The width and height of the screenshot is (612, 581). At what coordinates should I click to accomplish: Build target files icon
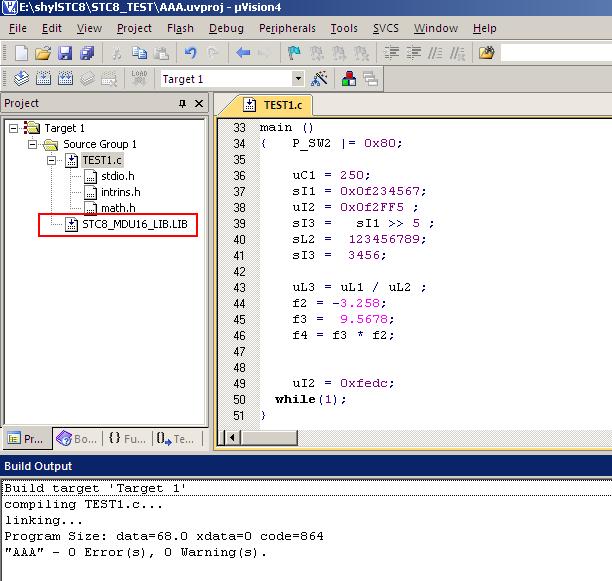(x=43, y=79)
